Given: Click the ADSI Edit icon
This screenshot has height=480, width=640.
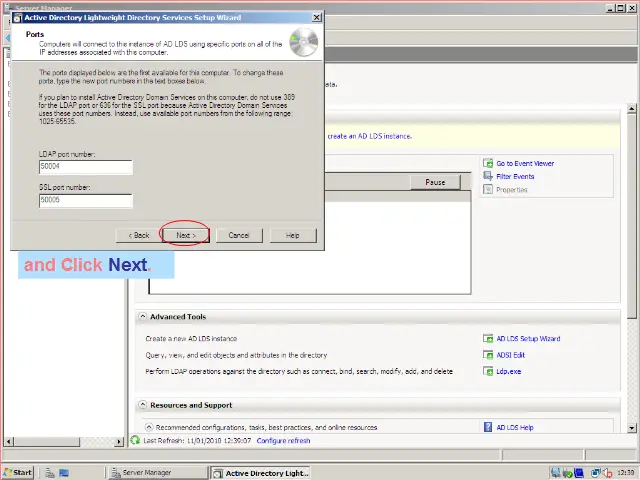Looking at the screenshot, I should click(x=488, y=355).
